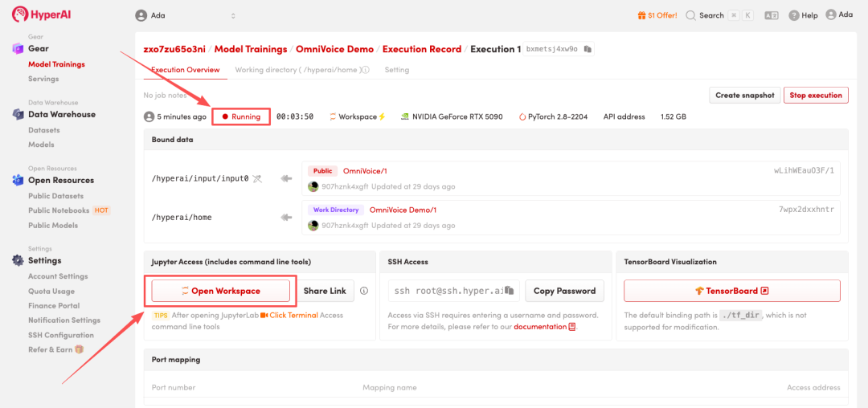Click the Share Link button
The height and width of the screenshot is (408, 868).
point(325,291)
